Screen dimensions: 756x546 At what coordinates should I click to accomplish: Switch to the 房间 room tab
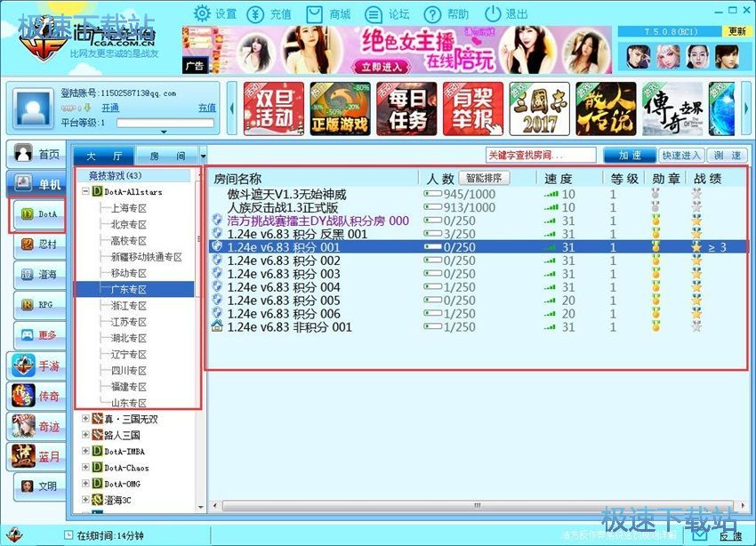(167, 157)
